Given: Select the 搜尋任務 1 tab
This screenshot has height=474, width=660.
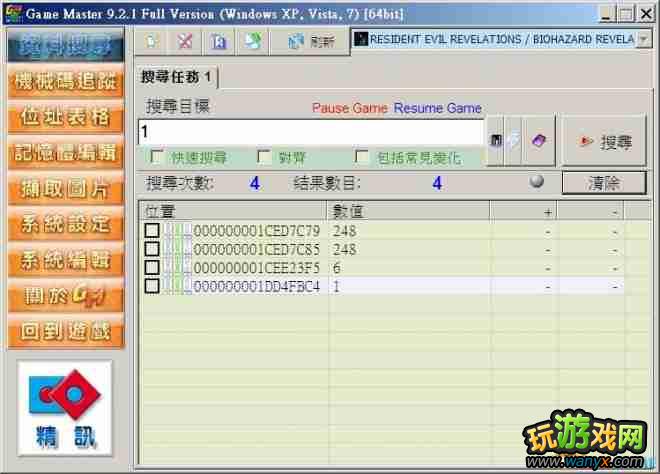Looking at the screenshot, I should (x=176, y=77).
